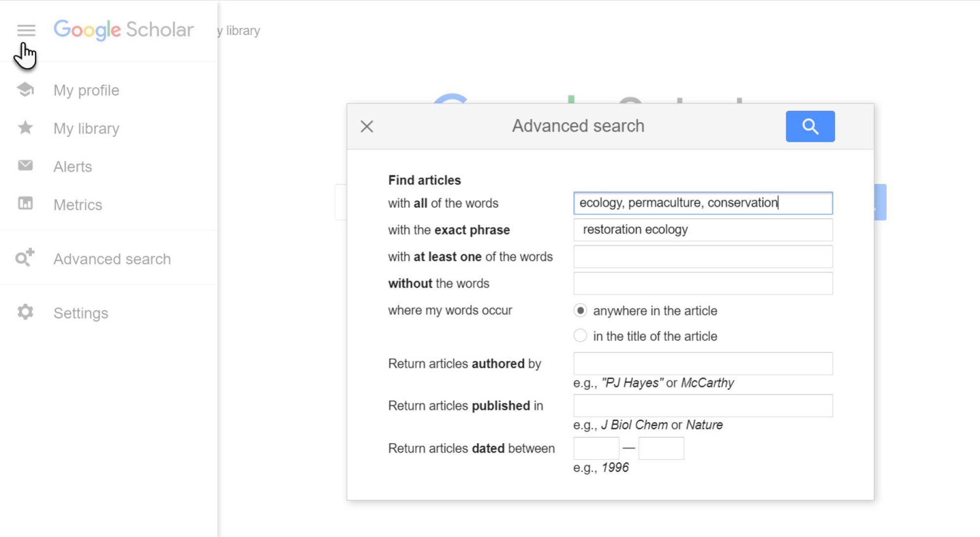The width and height of the screenshot is (980, 537).
Task: Click the 'without the words' field
Action: point(703,283)
